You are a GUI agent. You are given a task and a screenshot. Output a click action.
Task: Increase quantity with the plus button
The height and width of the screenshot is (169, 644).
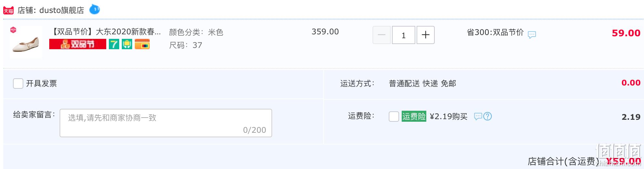click(x=426, y=35)
